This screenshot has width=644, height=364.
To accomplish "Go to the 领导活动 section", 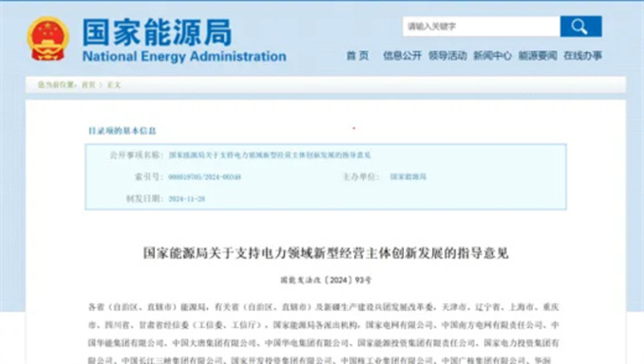I will pos(447,55).
